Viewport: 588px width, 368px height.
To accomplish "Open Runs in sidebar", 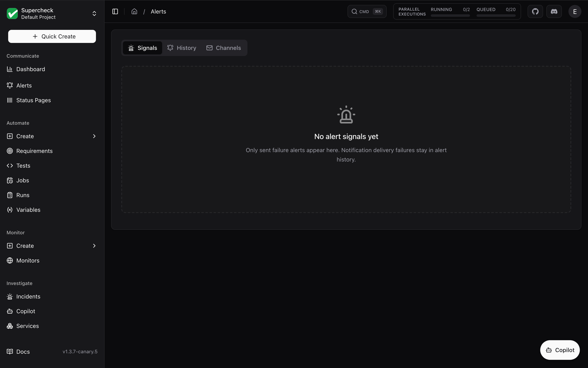I will coord(52,195).
